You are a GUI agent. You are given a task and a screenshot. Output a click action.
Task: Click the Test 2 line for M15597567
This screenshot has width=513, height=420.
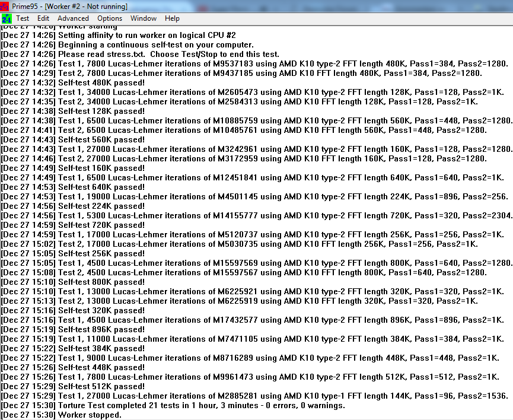click(x=244, y=273)
